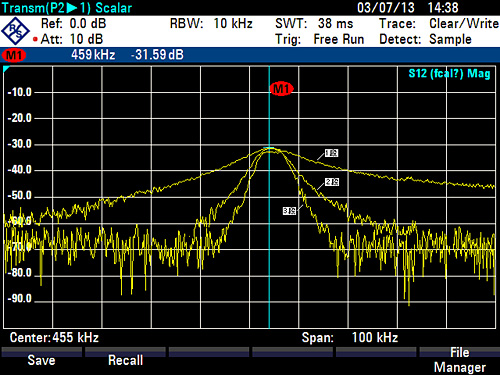
Task: Click the Transm(P2►1) Scalar mode title
Action: 67,8
